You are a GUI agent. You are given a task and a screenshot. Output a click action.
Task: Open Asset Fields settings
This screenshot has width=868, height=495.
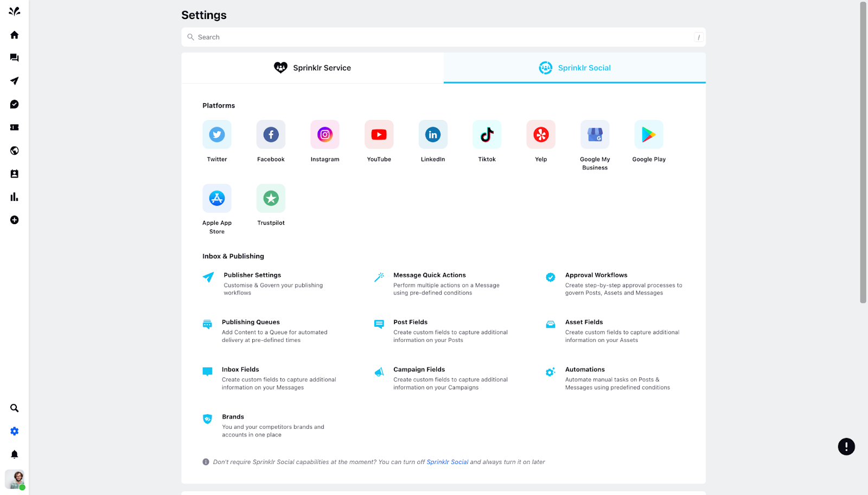584,322
